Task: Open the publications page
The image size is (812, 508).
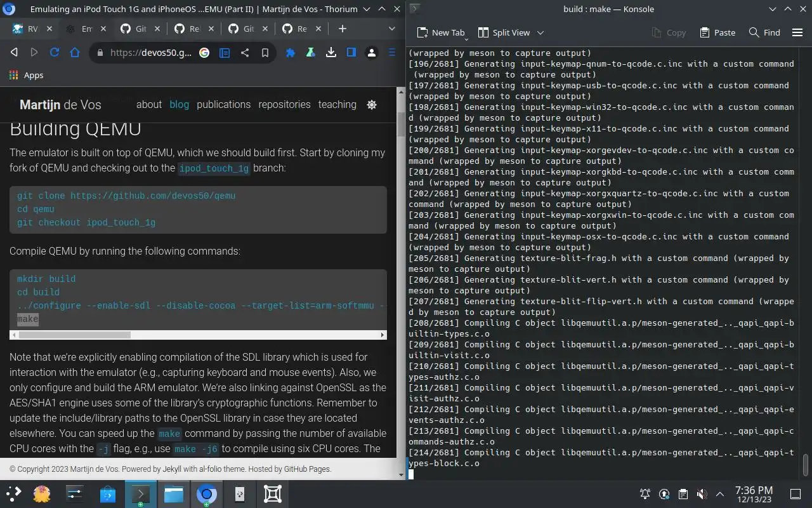Action: coord(223,104)
